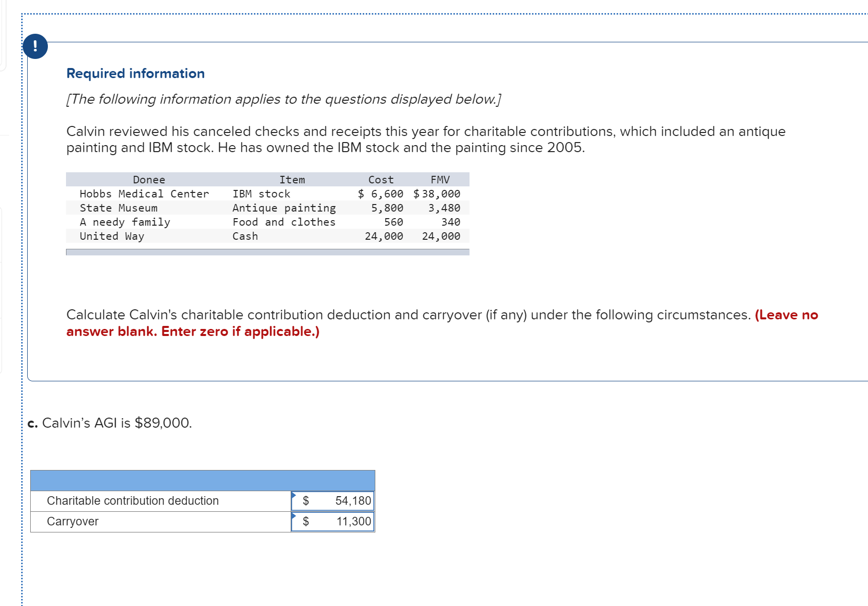The height and width of the screenshot is (606, 868).
Task: Click the 'United Way' donee cell
Action: click(x=112, y=236)
